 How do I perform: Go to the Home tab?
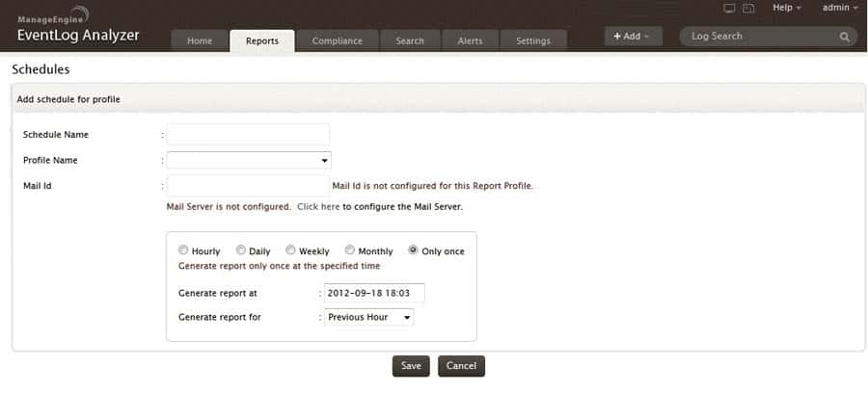click(200, 40)
